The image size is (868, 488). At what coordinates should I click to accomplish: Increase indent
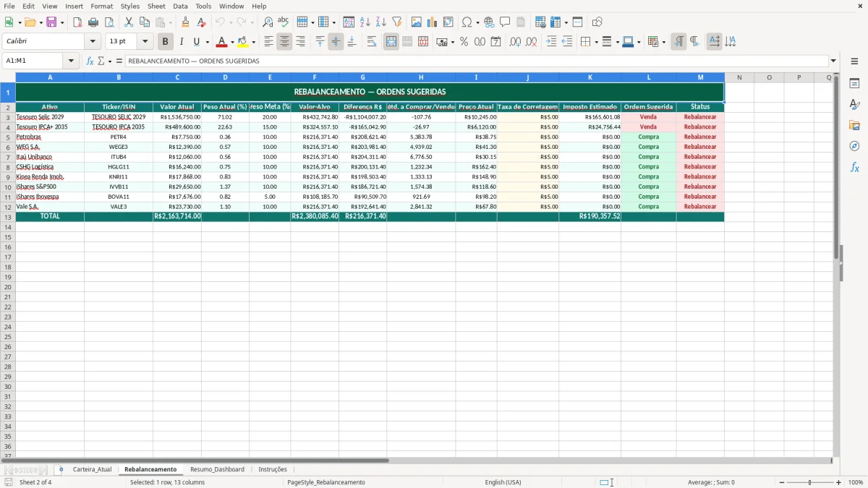[x=551, y=42]
